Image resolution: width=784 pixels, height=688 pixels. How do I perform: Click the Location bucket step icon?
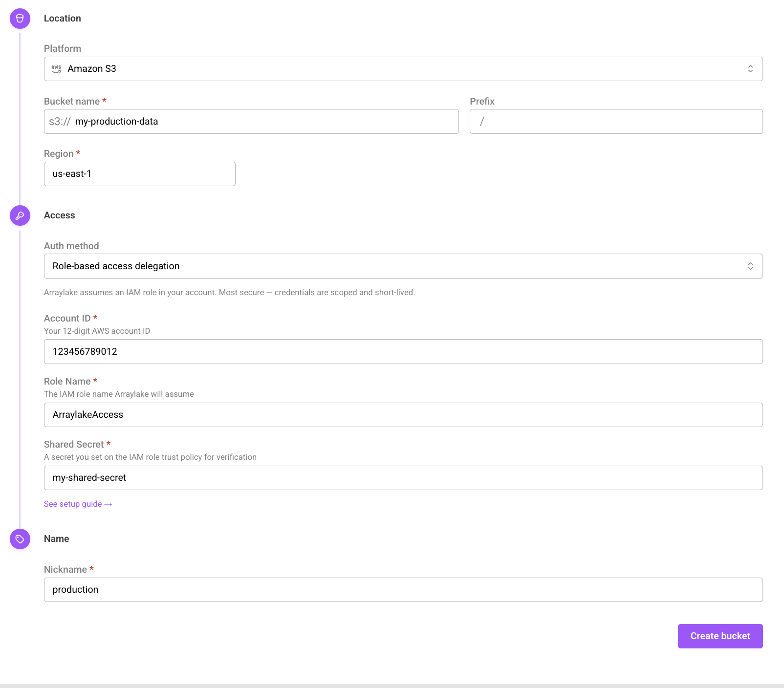coord(20,19)
